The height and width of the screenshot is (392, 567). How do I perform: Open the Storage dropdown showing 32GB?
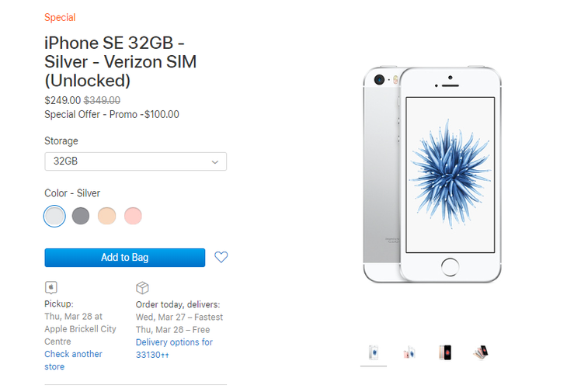tap(135, 161)
